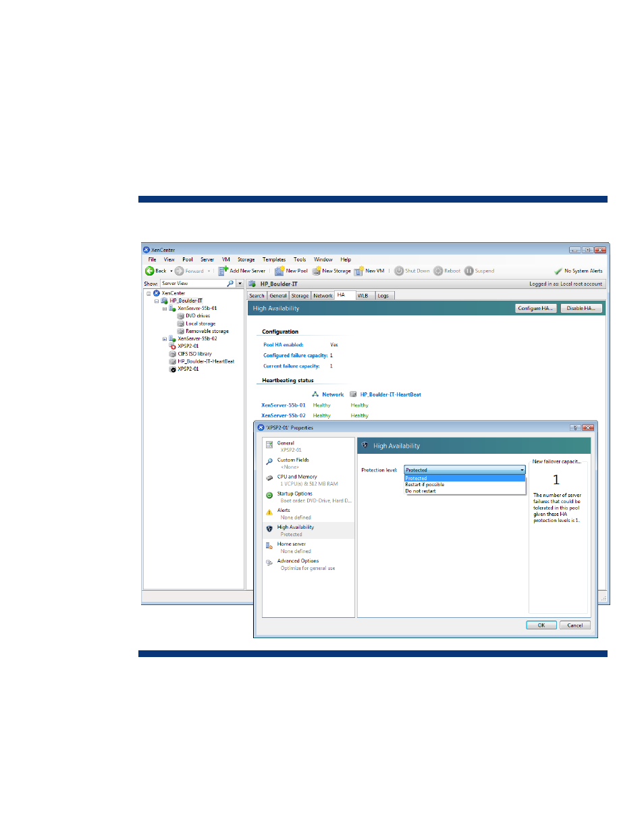
Task: Open the Help menu
Action: tap(346, 259)
